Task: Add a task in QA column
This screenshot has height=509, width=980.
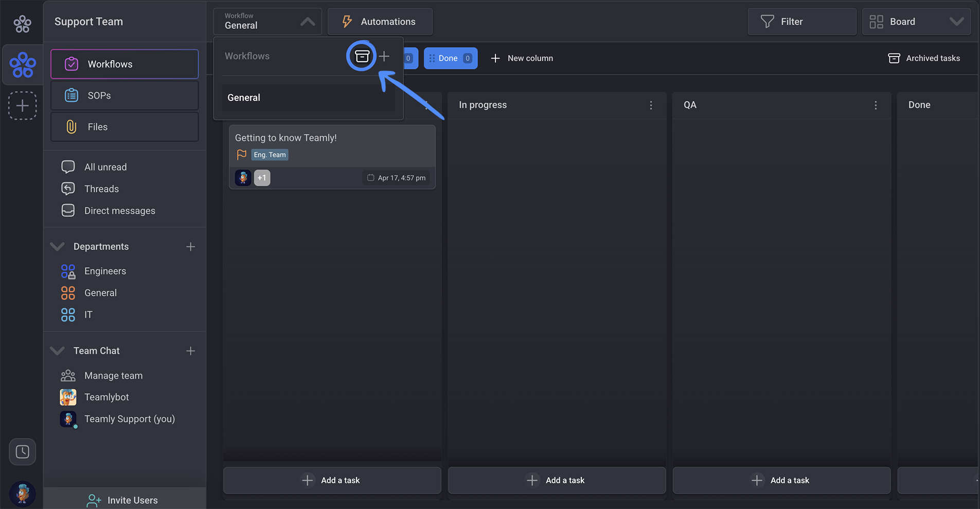Action: 782,480
